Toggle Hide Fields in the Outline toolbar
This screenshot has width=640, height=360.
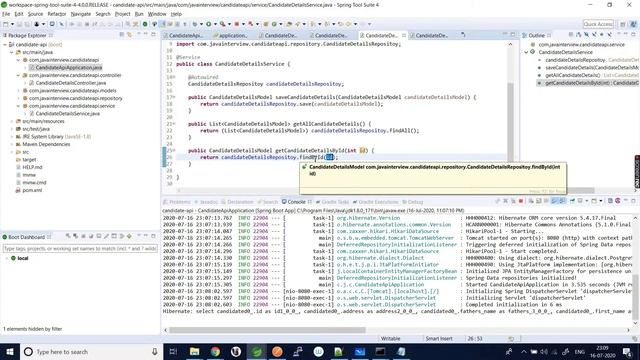click(x=586, y=35)
